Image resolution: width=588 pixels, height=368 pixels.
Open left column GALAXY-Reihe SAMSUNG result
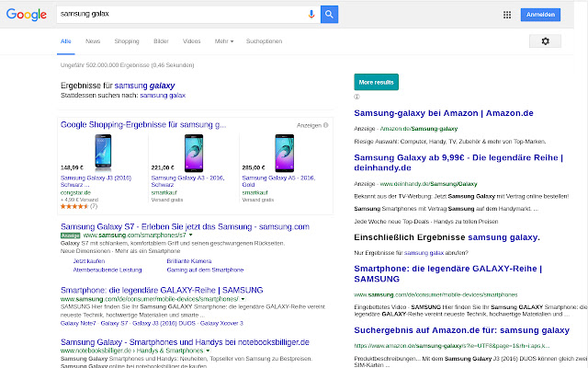pyautogui.click(x=162, y=291)
